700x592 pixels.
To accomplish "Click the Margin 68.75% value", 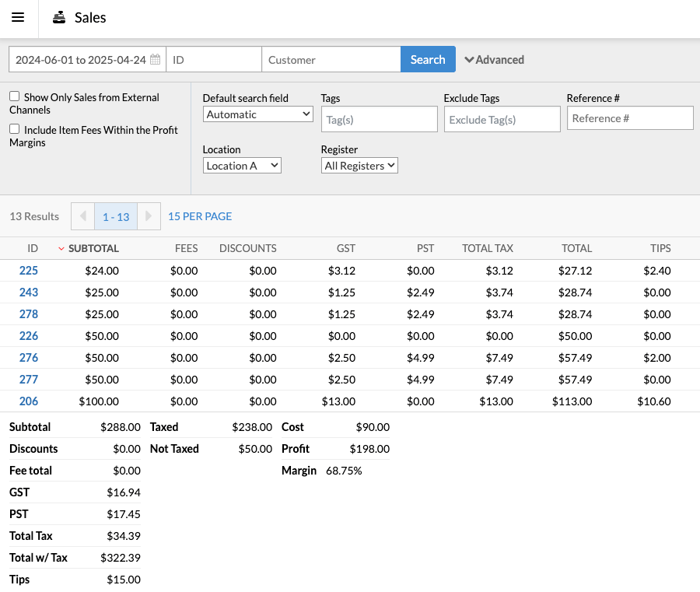I will pos(344,471).
